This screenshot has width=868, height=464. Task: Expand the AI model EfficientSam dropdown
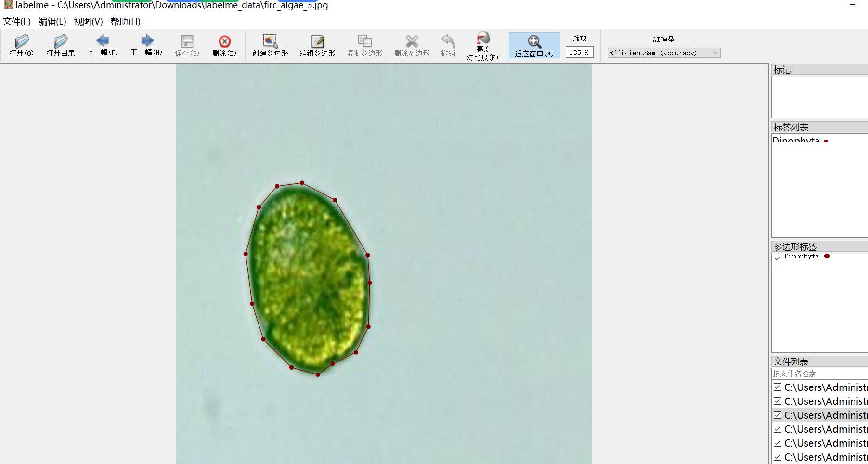(x=663, y=53)
